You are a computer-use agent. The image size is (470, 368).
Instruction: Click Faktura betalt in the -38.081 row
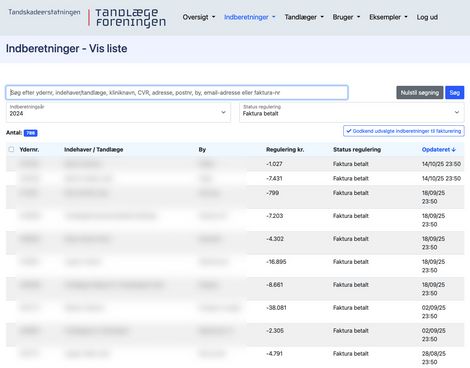point(351,308)
